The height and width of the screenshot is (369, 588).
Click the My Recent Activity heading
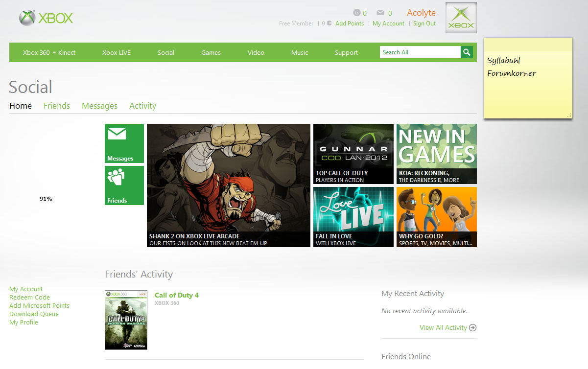413,294
